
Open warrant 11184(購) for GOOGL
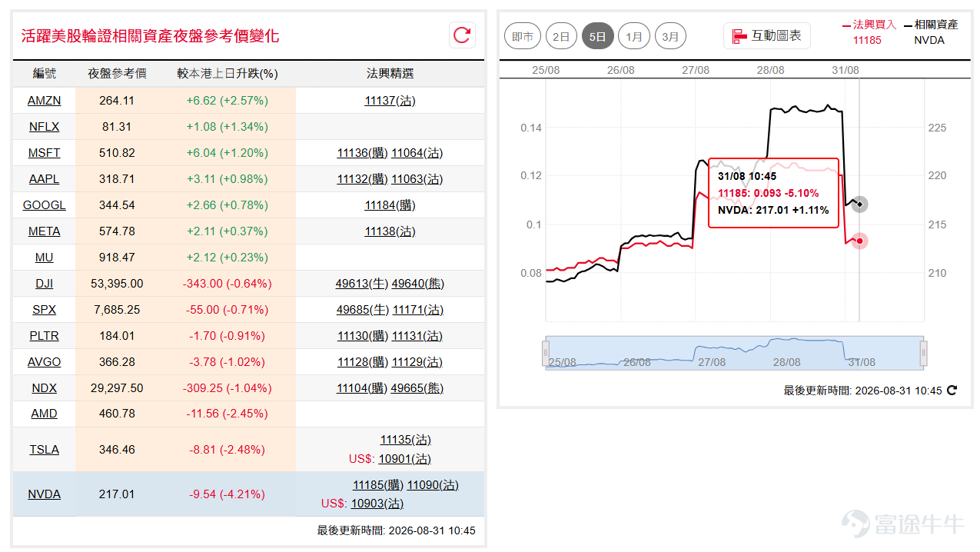(x=390, y=205)
